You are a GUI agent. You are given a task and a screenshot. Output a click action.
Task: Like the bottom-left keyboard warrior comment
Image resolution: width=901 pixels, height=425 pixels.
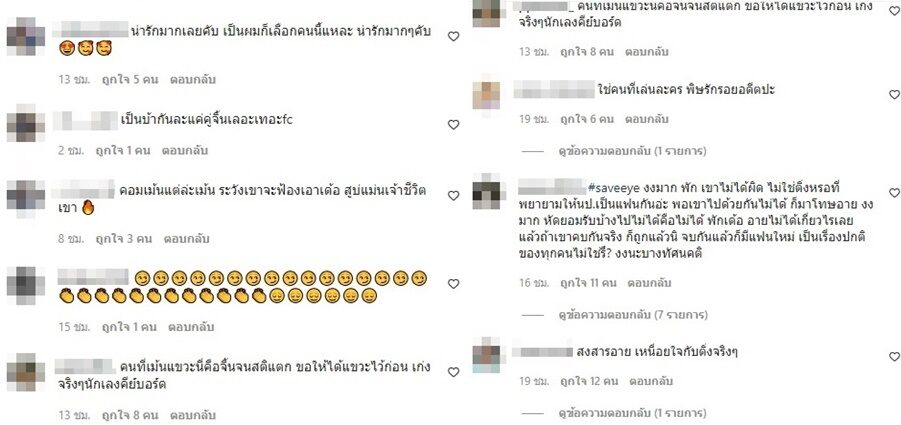click(x=453, y=372)
